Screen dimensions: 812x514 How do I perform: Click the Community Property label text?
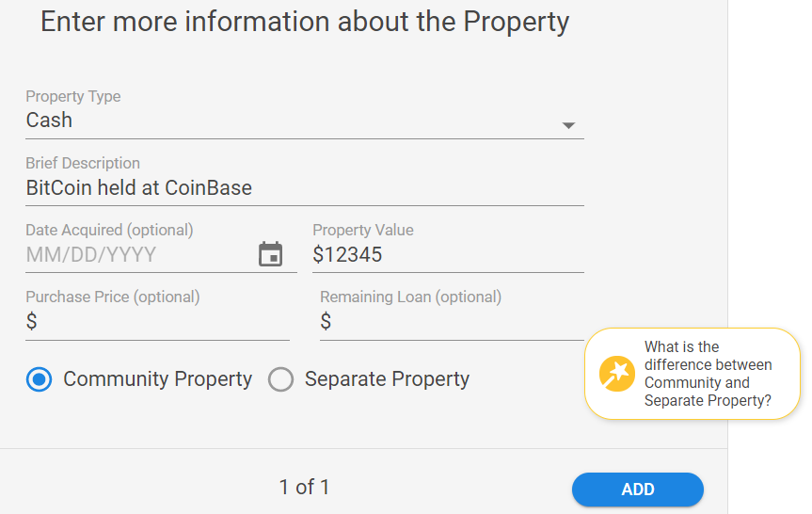click(x=157, y=378)
